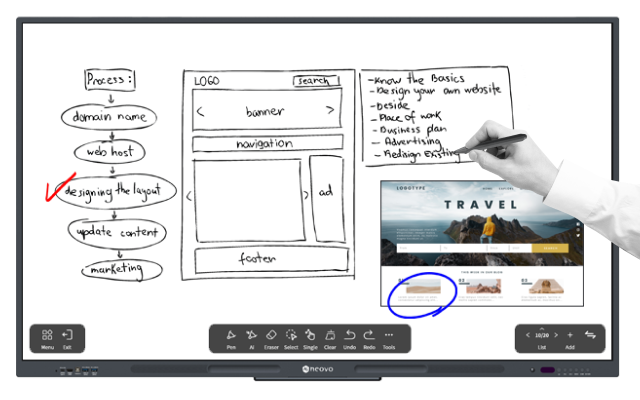The height and width of the screenshot is (400, 640).
Task: Open the Menu grid button
Action: pyautogui.click(x=47, y=336)
